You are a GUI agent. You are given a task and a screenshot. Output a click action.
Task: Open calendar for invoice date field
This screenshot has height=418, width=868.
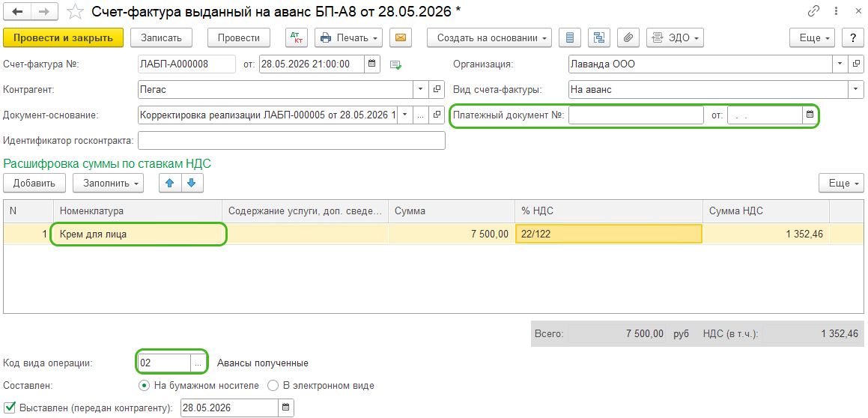[x=372, y=64]
